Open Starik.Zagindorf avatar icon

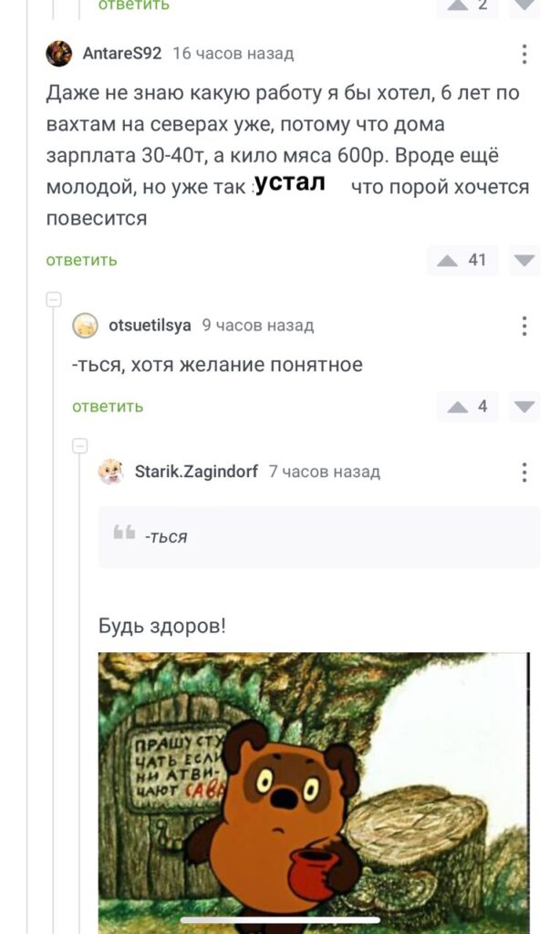[110, 472]
